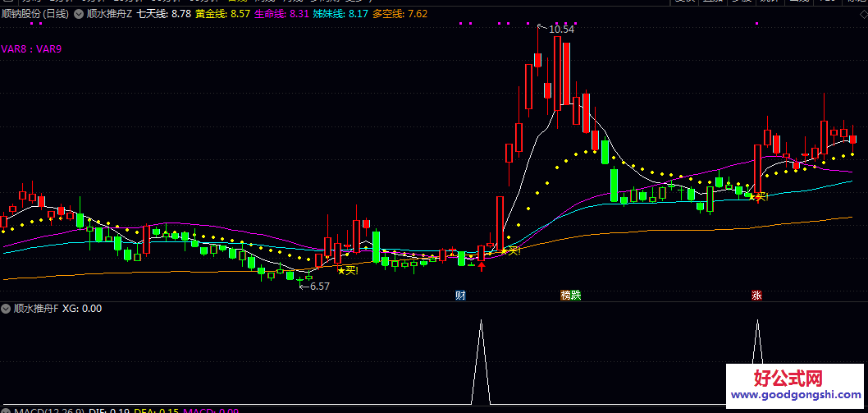
Task: Click the green 跌 marker on the time axis
Action: pos(576,295)
